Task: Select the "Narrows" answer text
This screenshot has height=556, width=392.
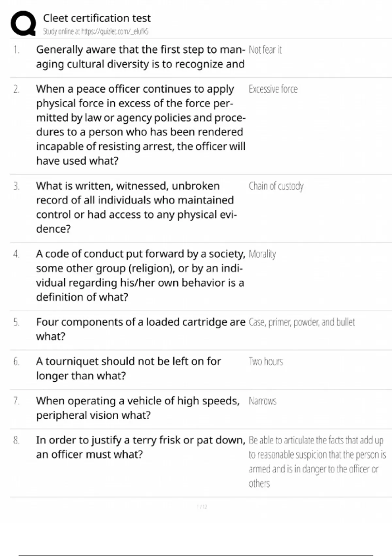Action: 263,401
